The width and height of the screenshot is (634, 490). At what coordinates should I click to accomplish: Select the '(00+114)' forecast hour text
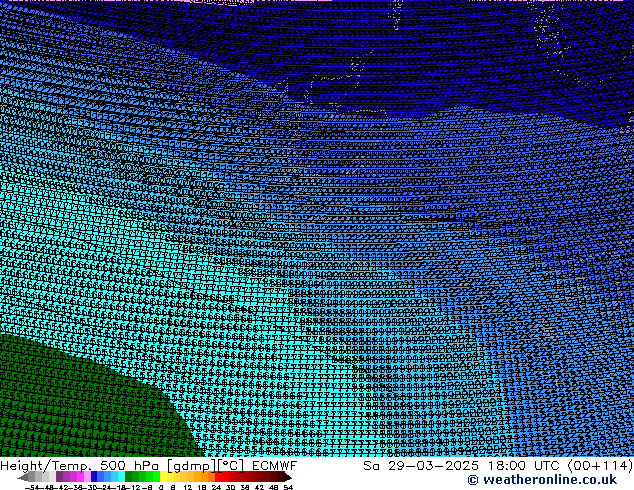(x=600, y=466)
